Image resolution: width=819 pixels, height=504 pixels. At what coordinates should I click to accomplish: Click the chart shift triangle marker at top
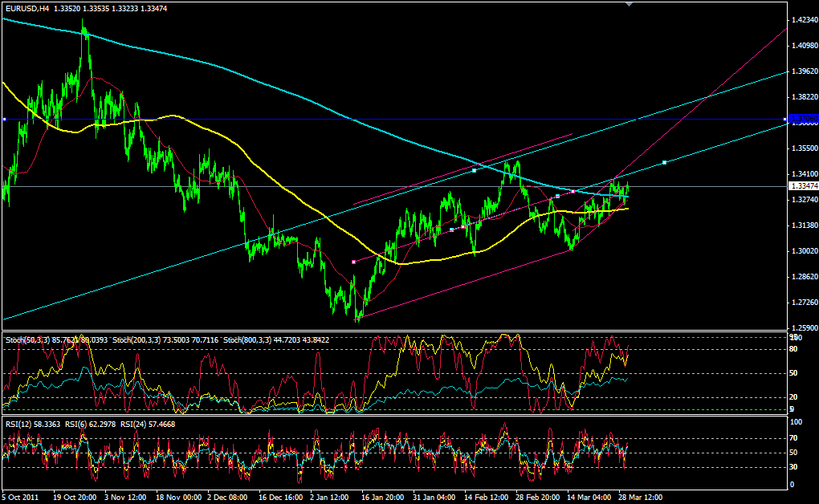pos(629,4)
